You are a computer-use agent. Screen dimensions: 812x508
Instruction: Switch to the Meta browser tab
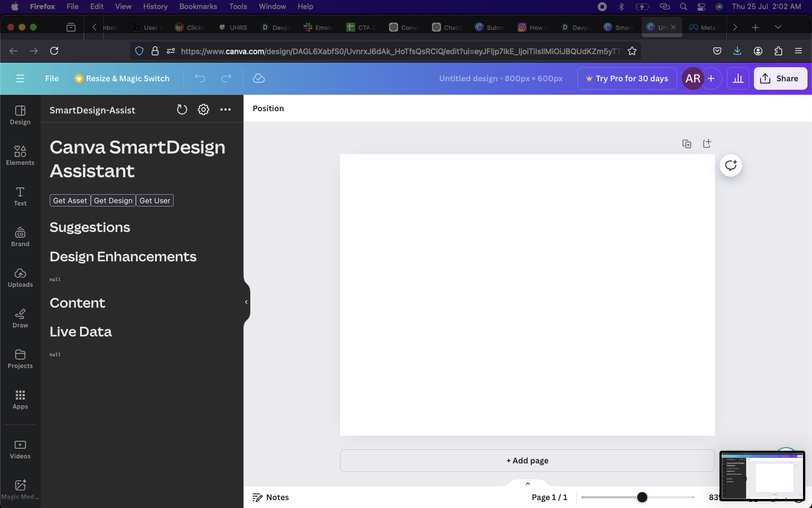tap(704, 27)
